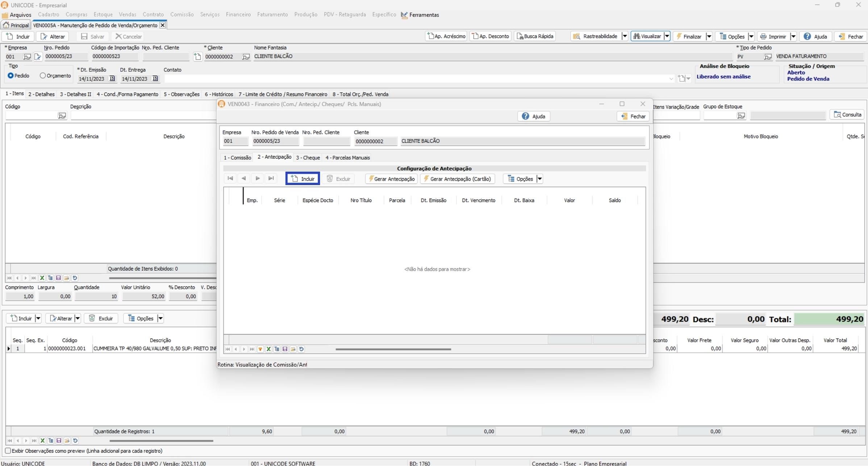
Task: Enable Exibir Observações como preview checkbox
Action: pyautogui.click(x=8, y=451)
